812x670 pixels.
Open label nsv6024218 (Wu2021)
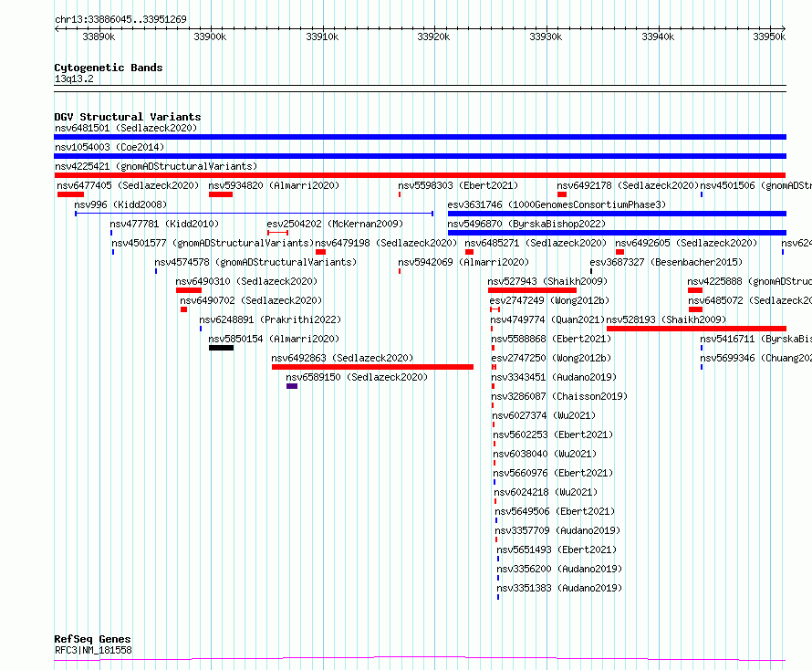[546, 492]
